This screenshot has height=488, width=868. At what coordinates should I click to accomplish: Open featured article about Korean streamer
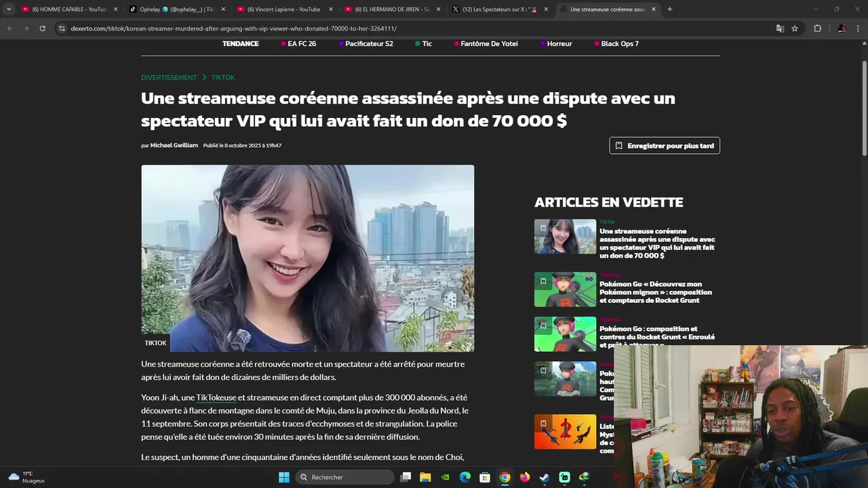point(657,243)
